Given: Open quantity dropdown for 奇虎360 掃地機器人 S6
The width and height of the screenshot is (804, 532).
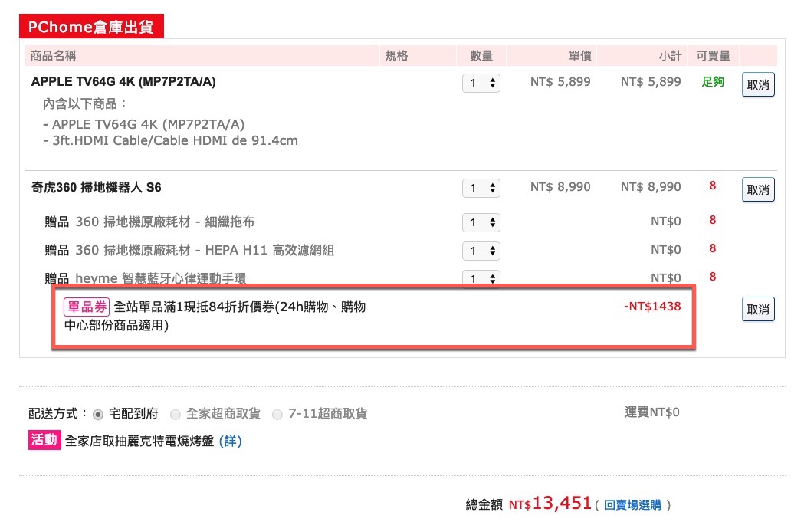Looking at the screenshot, I should coord(481,189).
